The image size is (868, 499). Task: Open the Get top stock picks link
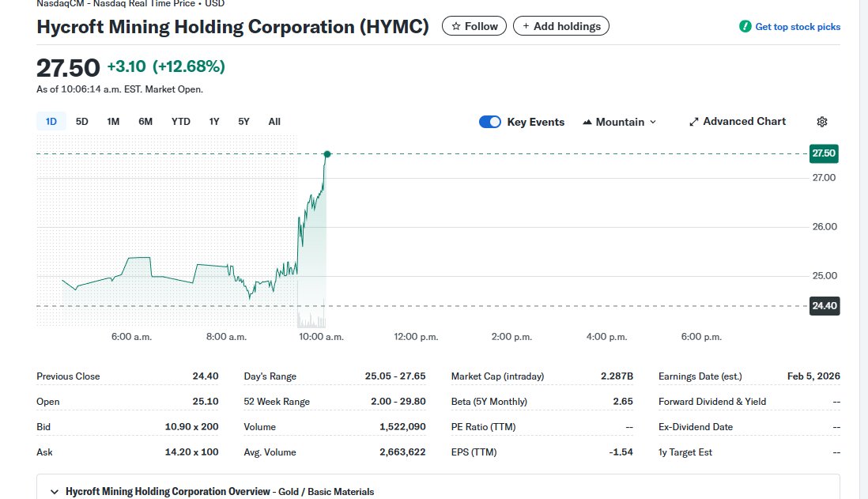(797, 26)
